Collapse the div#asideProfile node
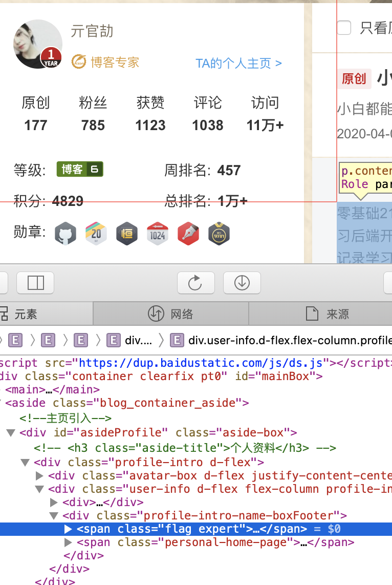 click(11, 433)
